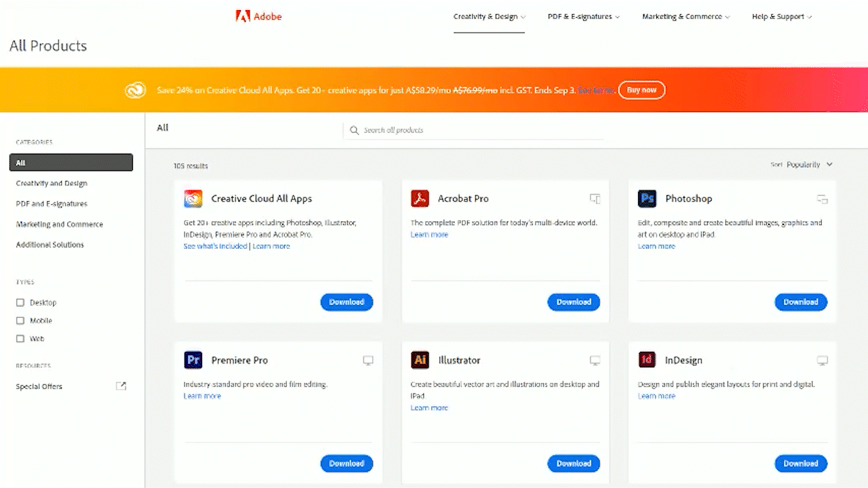This screenshot has width=868, height=488.
Task: Click the Creative Cloud All Apps product icon
Action: 193,199
